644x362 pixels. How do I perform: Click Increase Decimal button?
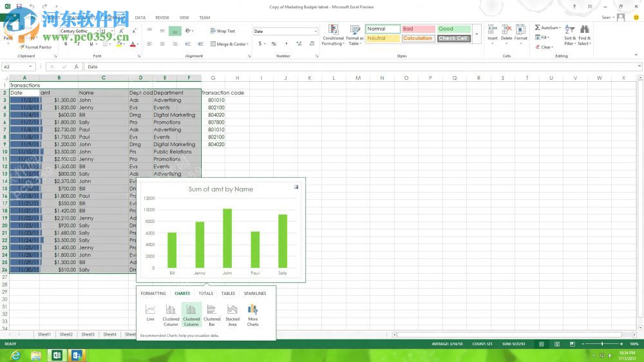click(299, 44)
